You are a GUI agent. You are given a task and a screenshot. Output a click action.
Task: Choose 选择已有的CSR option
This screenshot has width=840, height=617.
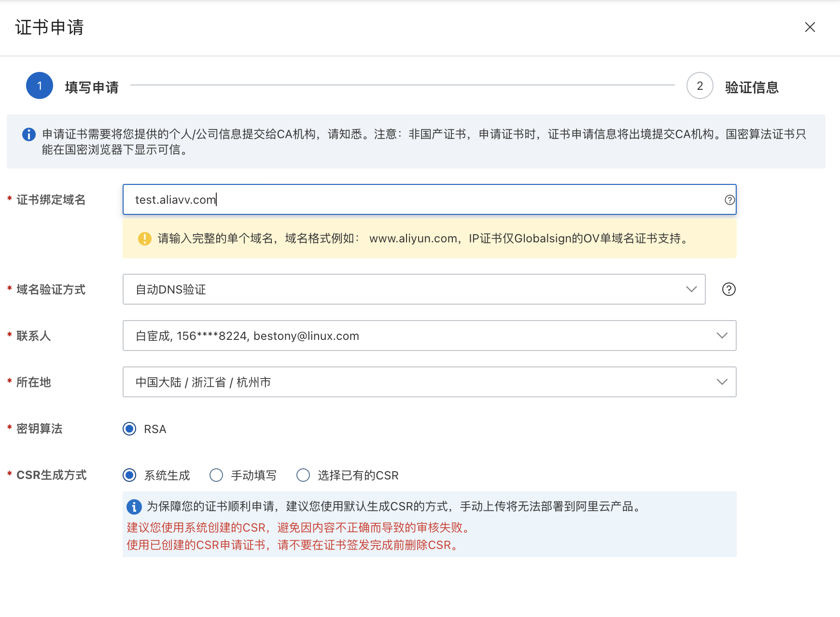point(303,475)
